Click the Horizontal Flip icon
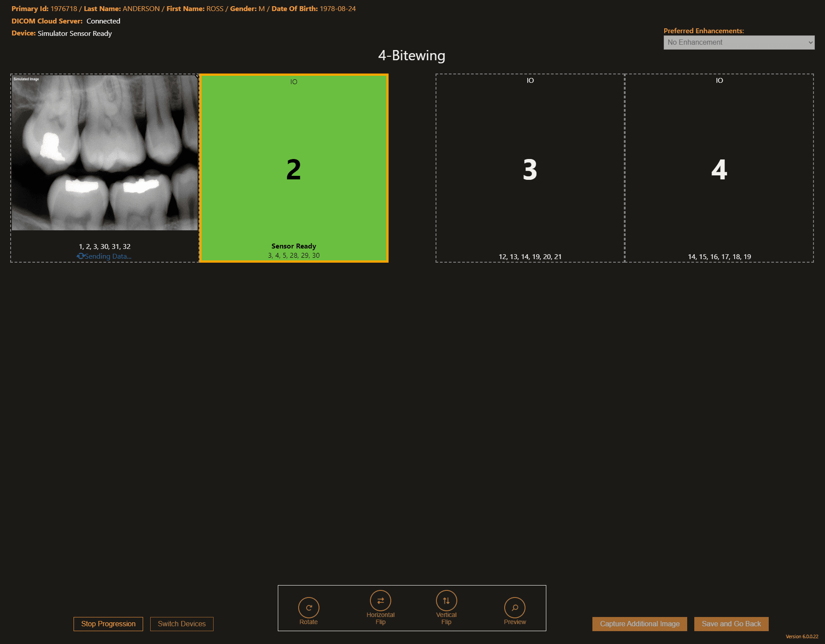 [380, 601]
